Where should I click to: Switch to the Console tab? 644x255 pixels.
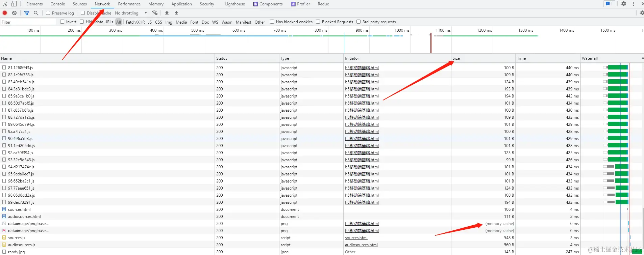58,4
